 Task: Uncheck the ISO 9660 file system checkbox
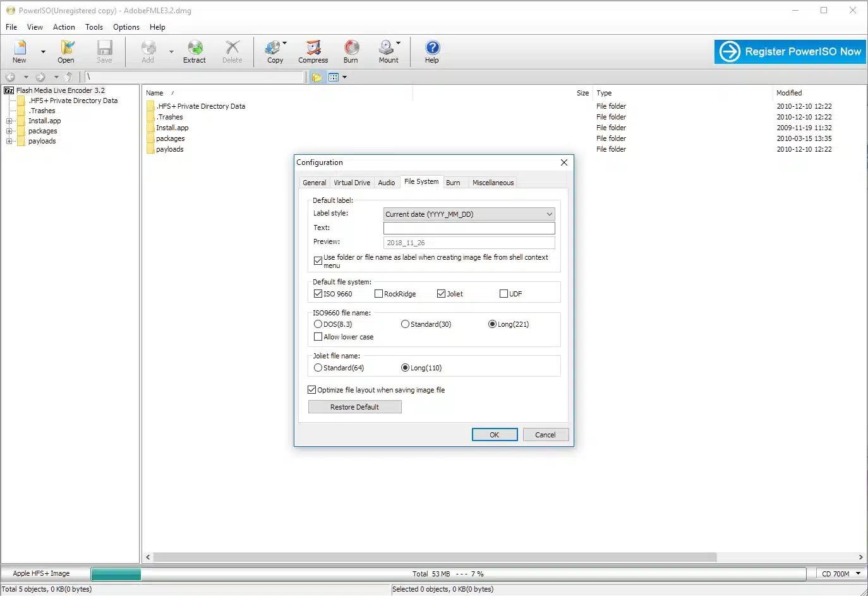(318, 293)
